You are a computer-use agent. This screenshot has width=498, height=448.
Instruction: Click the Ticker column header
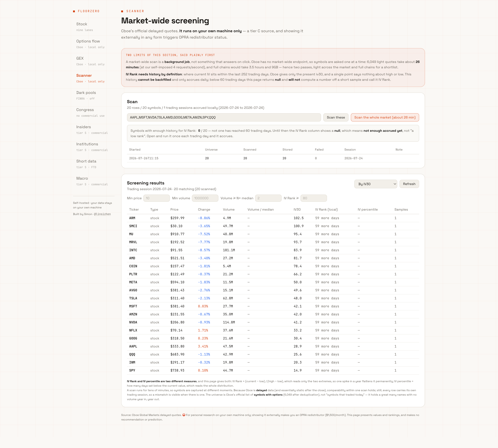click(x=134, y=209)
